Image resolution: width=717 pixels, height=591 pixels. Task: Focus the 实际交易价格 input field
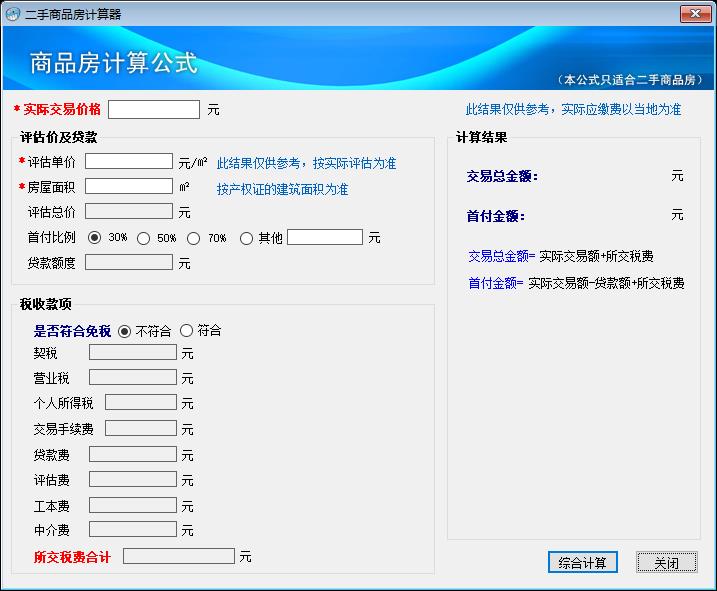click(154, 109)
